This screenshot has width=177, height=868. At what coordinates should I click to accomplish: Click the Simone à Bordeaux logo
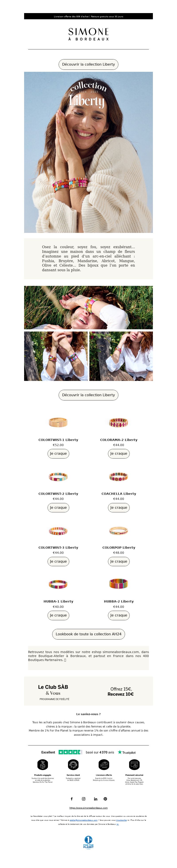88,34
